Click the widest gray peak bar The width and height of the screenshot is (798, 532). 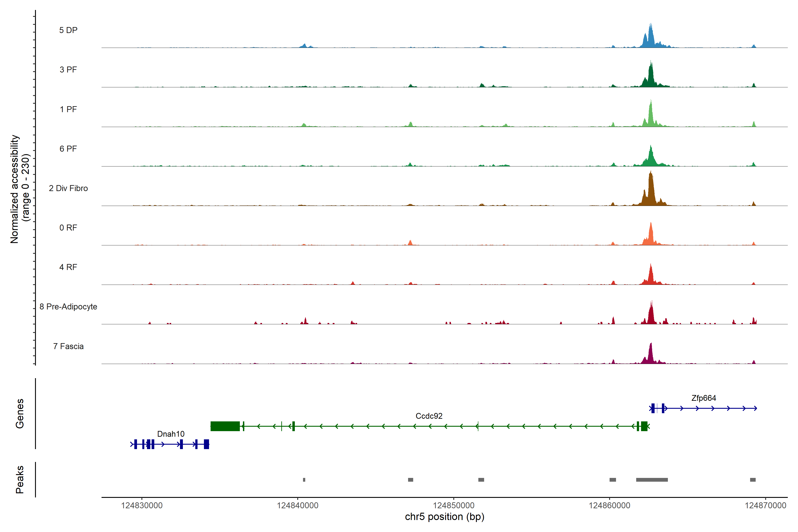[x=652, y=480]
